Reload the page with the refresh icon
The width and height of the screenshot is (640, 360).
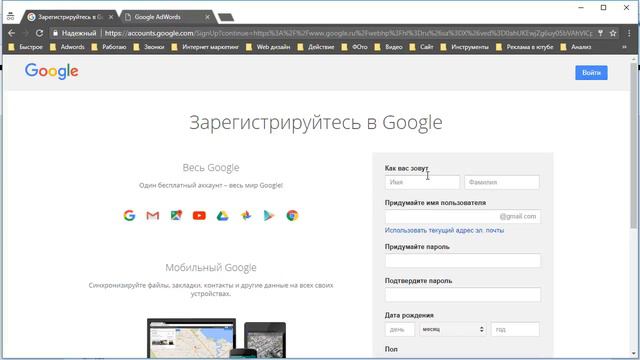(39, 33)
